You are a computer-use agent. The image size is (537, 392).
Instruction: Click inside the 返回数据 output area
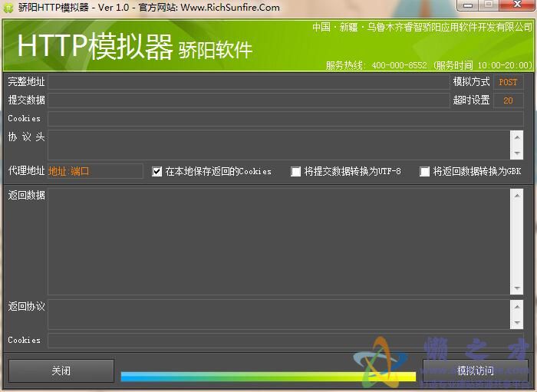point(279,242)
